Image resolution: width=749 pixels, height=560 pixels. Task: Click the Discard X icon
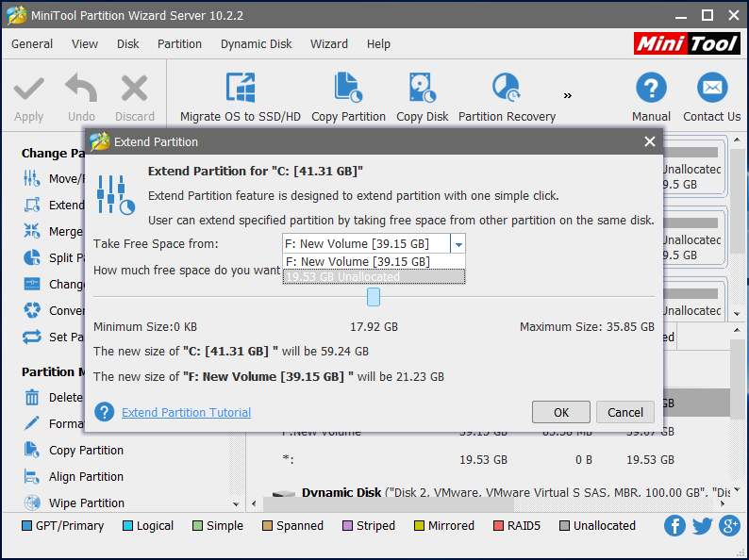pyautogui.click(x=134, y=89)
